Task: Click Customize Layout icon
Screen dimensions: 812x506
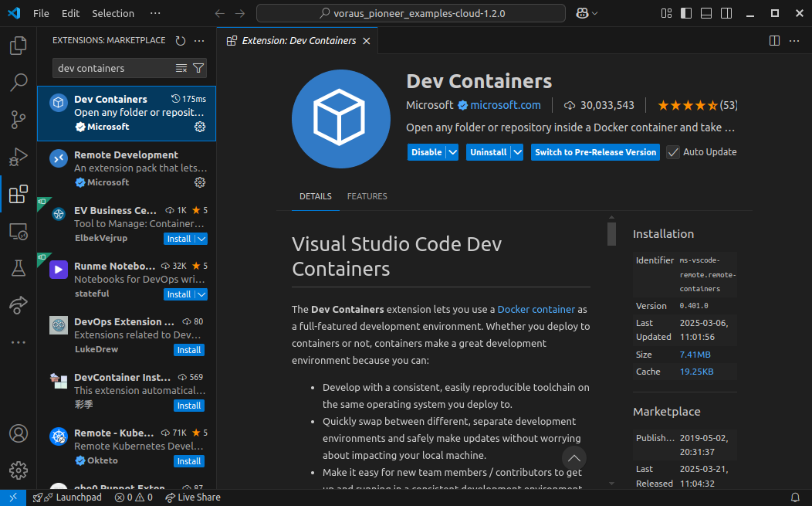Action: 666,13
